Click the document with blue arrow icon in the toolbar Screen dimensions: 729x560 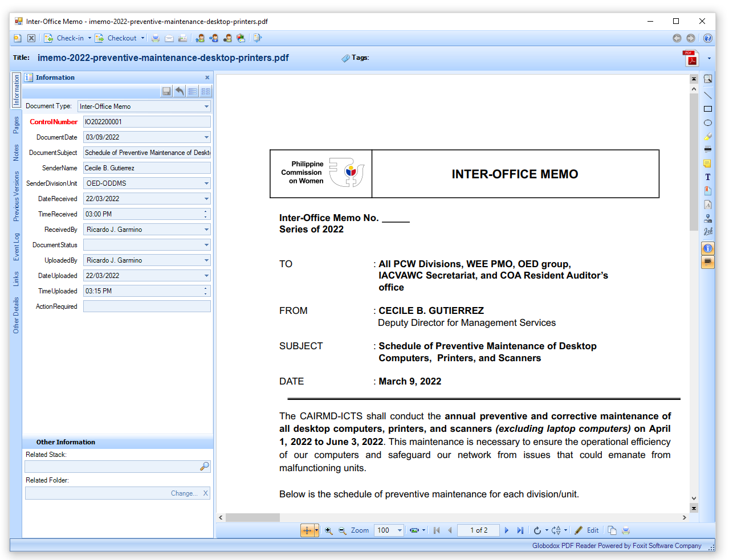[258, 38]
